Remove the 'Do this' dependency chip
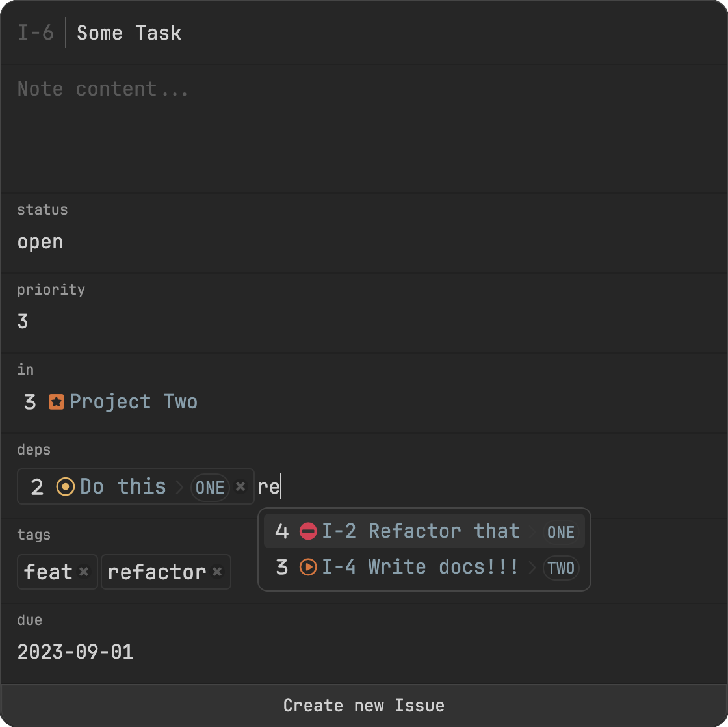The height and width of the screenshot is (727, 728). (240, 486)
